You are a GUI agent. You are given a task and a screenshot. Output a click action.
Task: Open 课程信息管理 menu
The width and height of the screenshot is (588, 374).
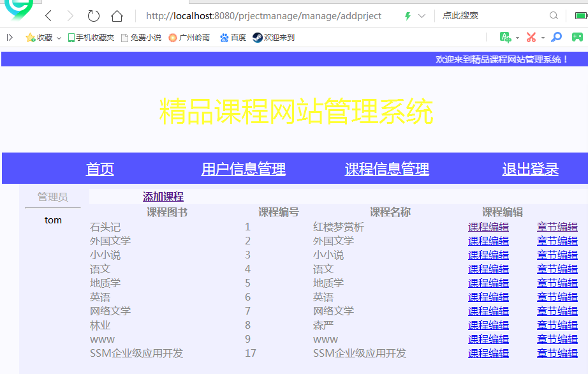tap(386, 168)
